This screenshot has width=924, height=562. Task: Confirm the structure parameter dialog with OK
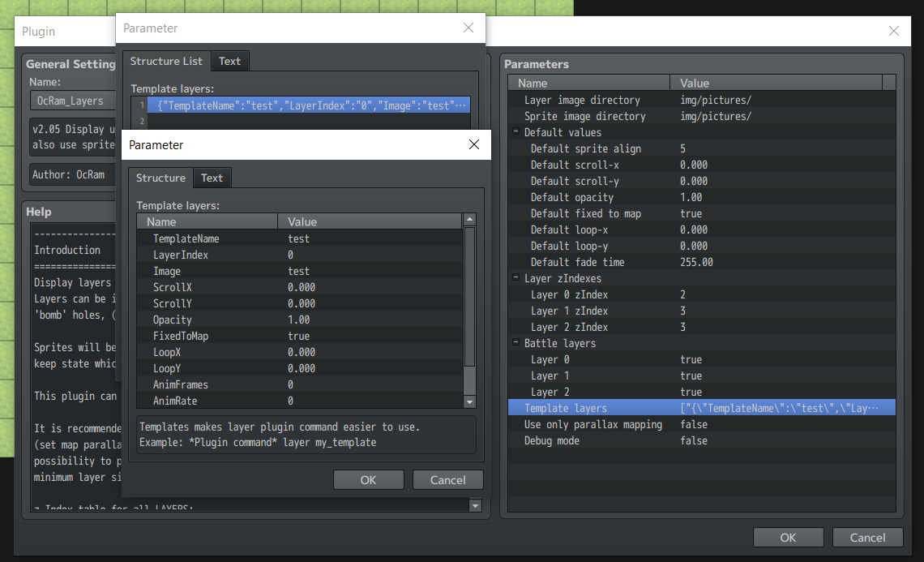368,480
